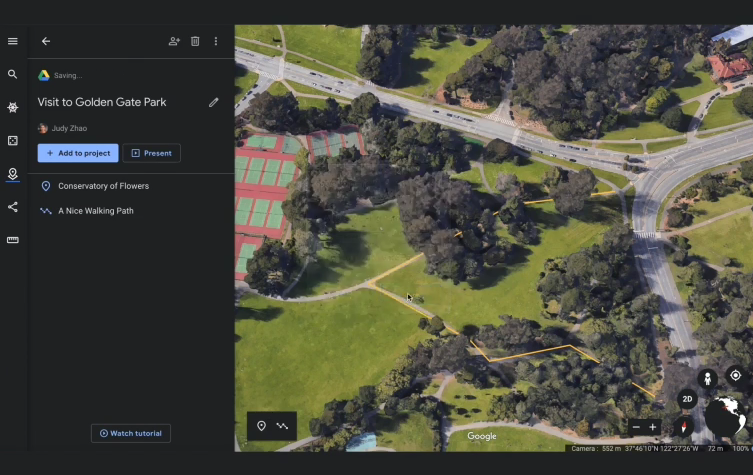753x475 pixels.
Task: Open the hamburger main menu
Action: [x=13, y=41]
